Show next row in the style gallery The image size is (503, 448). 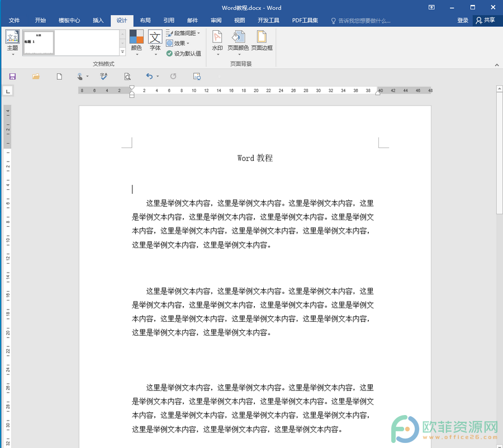point(122,42)
